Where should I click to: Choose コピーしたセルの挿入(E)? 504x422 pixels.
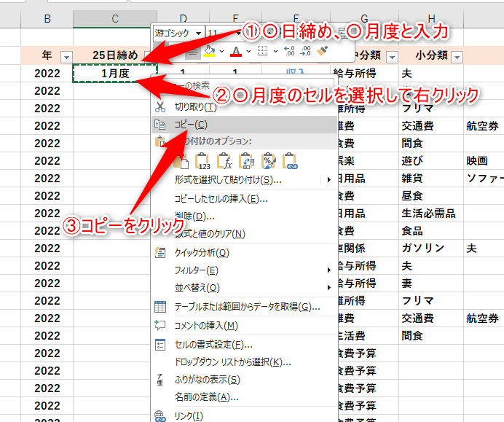tap(244, 199)
